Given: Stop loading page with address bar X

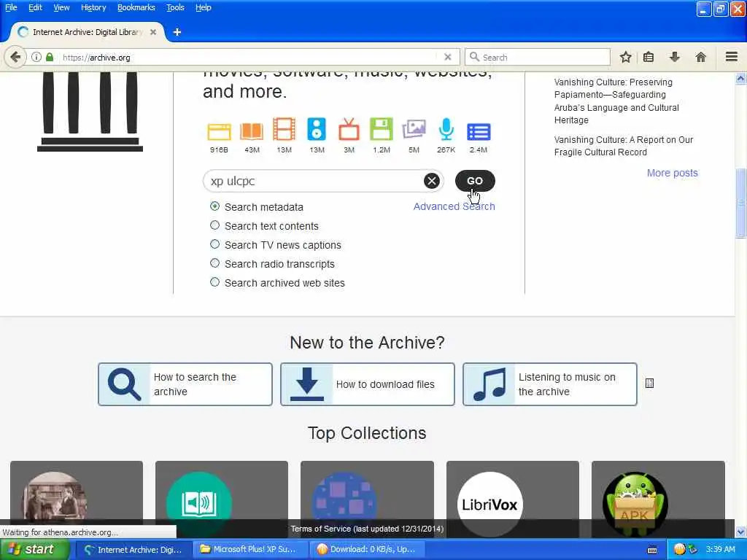Looking at the screenshot, I should tap(447, 57).
